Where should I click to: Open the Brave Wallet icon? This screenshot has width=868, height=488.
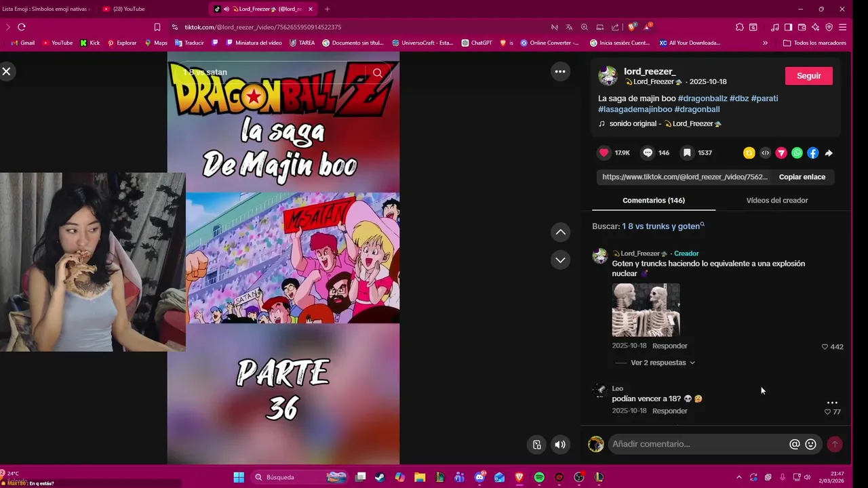pos(802,27)
